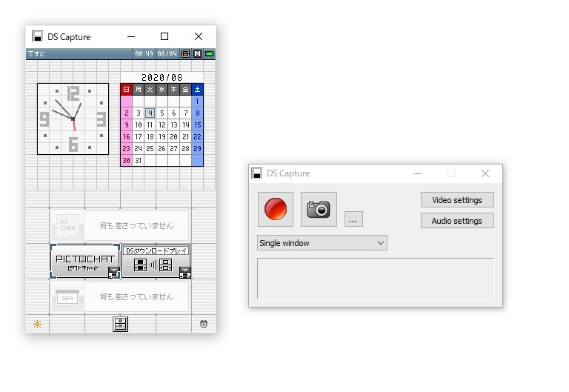
Task: Minimize the DS Capture viewer window
Action: point(131,36)
